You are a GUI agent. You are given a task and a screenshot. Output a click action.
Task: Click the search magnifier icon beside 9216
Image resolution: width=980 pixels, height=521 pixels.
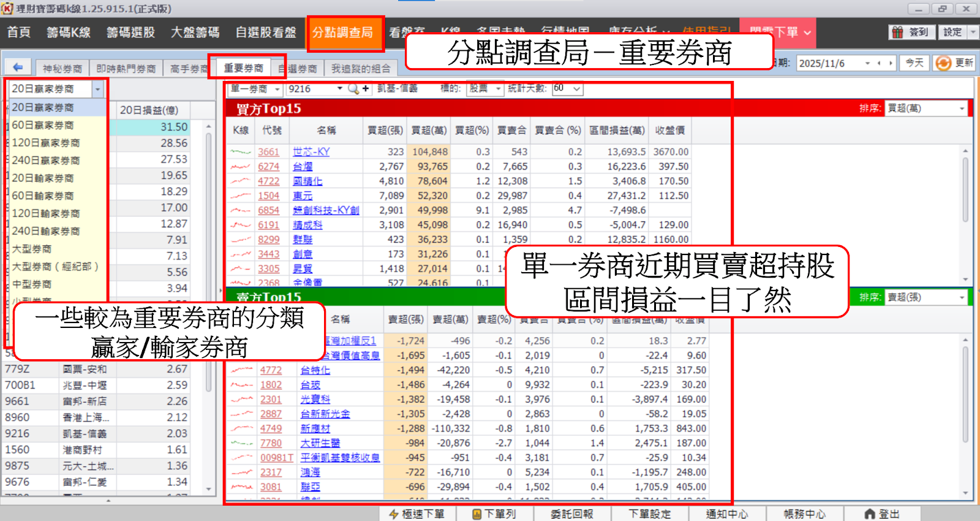(353, 89)
